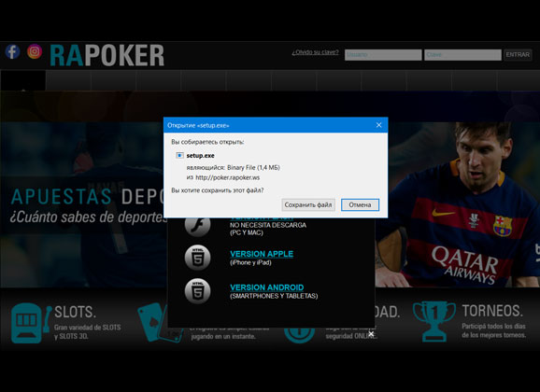Viewport: 540px width, 392px height.
Task: Open the VERSION ANDROID link
Action: coord(267,287)
